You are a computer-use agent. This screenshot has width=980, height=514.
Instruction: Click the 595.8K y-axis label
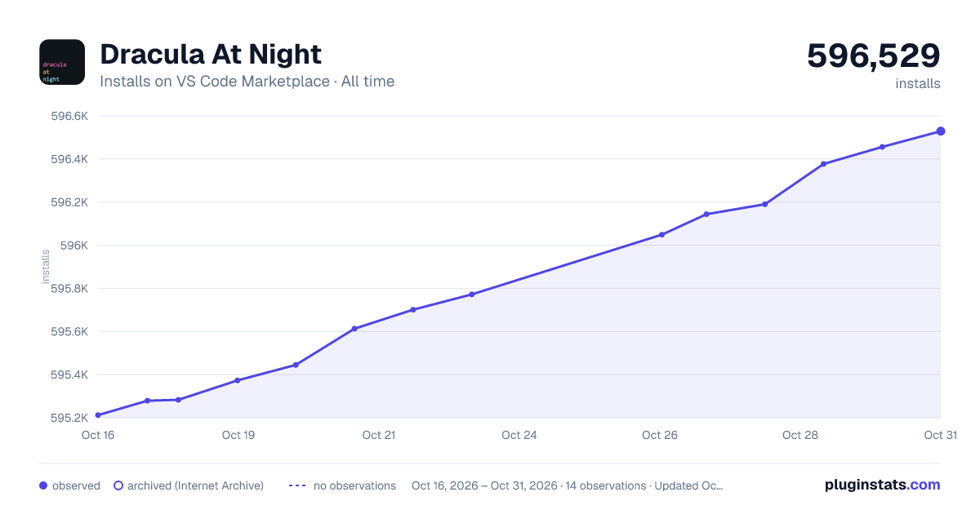click(69, 289)
